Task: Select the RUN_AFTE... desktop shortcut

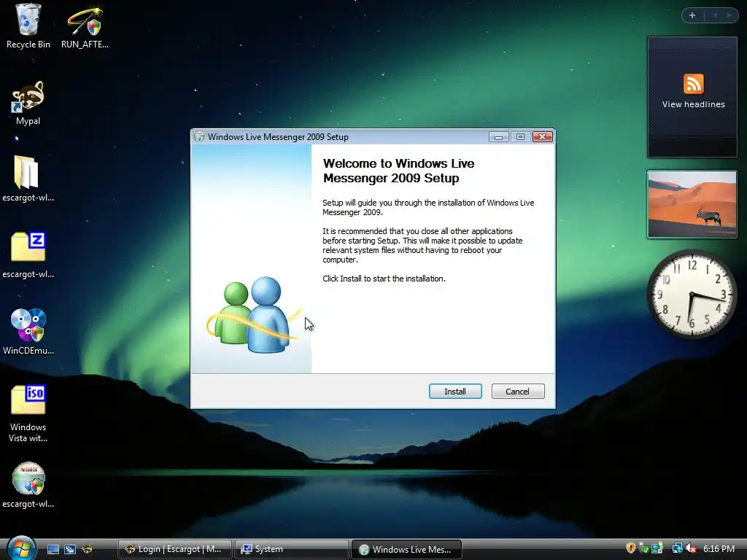Action: (85, 26)
